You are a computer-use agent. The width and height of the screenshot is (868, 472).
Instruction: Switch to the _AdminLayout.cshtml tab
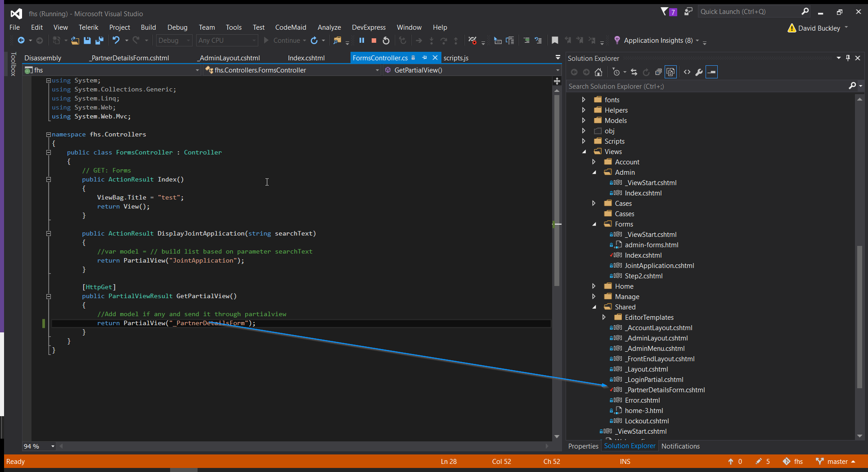coord(229,58)
